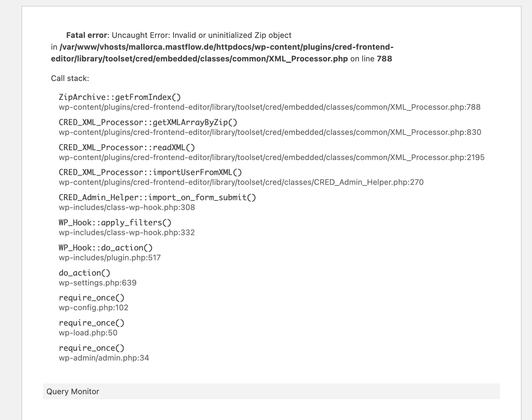Screen dimensions: 532x420
Task: Click WP_Hook::apply_filters() stack entry
Action: tap(115, 223)
